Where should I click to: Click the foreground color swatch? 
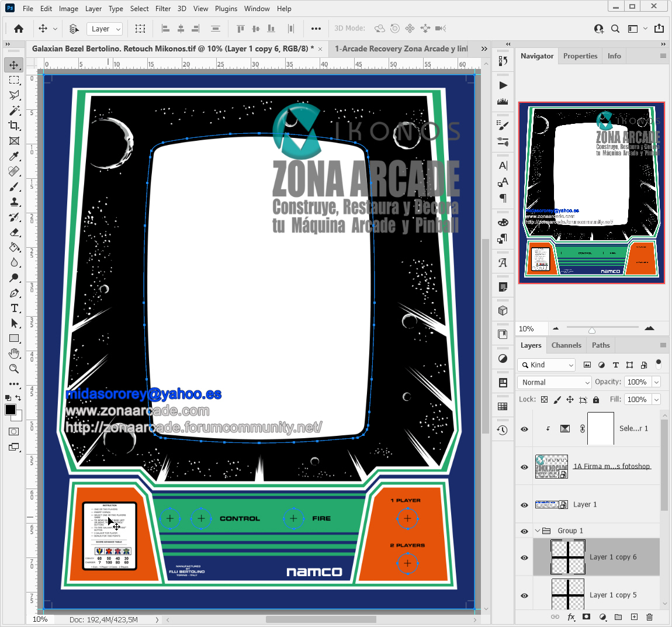pyautogui.click(x=11, y=410)
